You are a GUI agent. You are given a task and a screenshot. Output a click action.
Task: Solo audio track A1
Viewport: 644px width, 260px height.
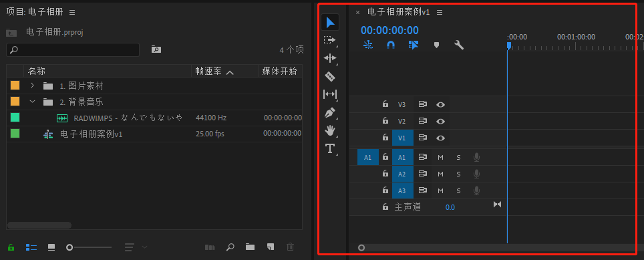(x=458, y=157)
